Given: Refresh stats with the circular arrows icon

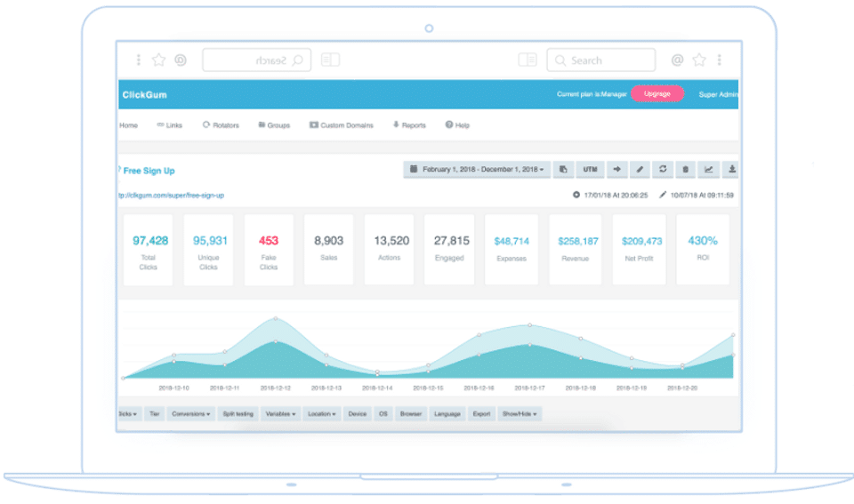Looking at the screenshot, I should [663, 169].
